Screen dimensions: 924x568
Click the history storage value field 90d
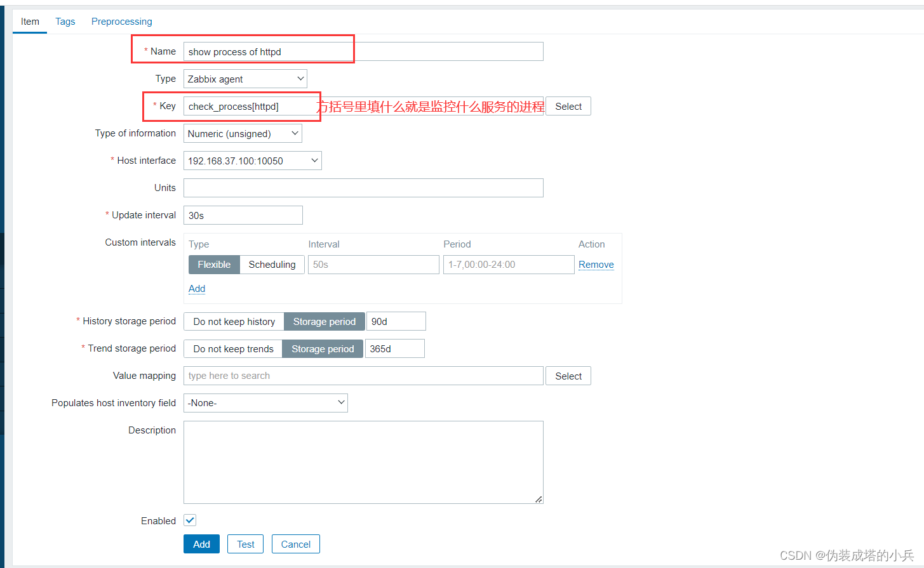tap(396, 321)
